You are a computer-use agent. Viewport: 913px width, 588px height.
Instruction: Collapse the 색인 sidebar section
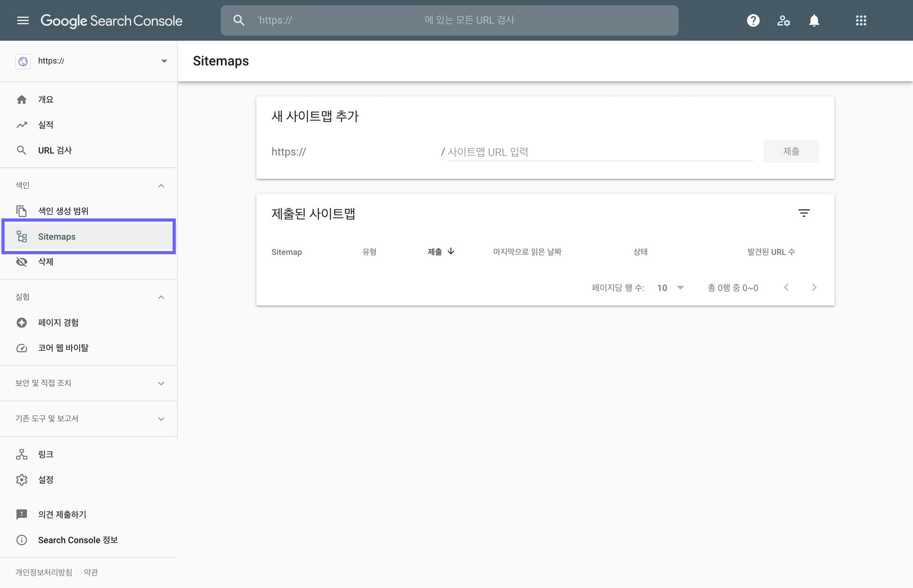[161, 185]
